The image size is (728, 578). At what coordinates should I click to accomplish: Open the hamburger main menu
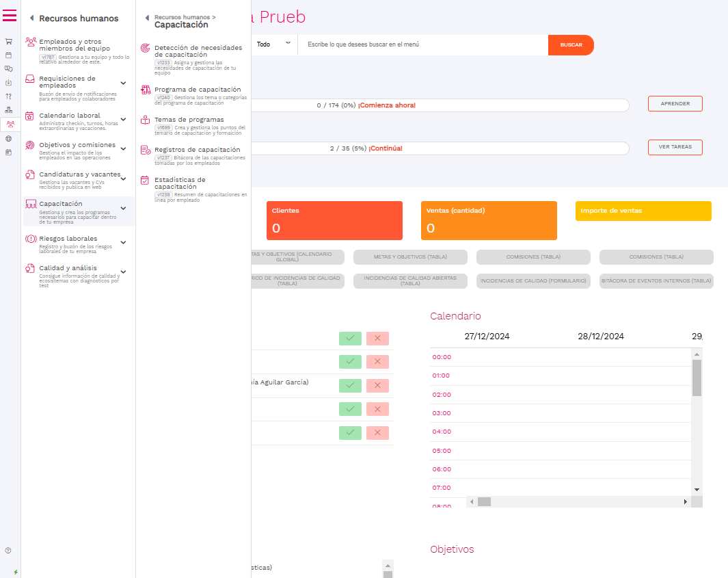pyautogui.click(x=10, y=15)
